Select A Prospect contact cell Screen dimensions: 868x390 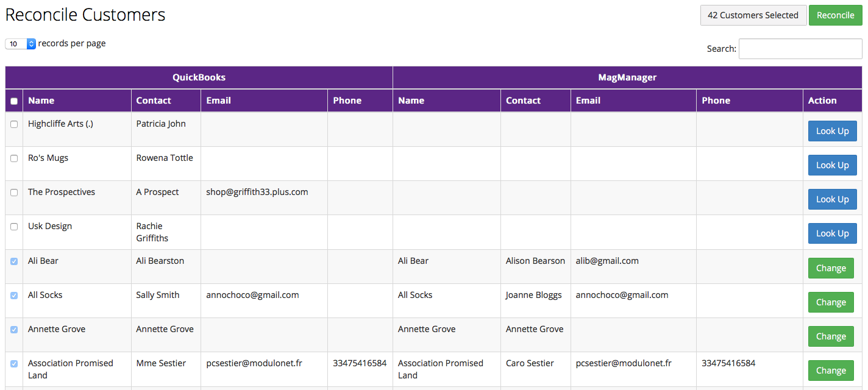166,198
